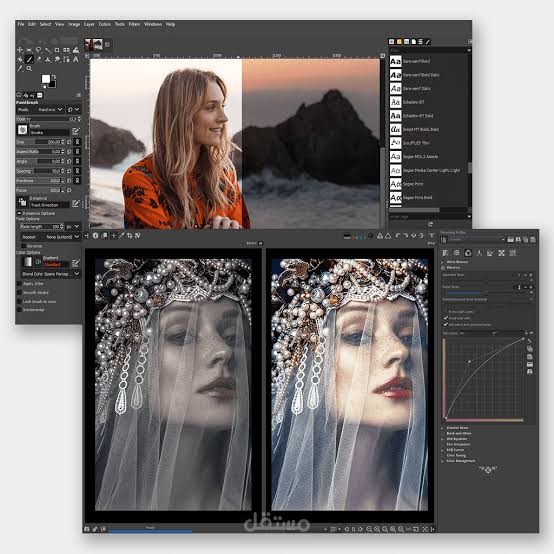Click the zoom-in magnifier in bottom toolbar
This screenshot has width=554, height=554.
click(377, 529)
